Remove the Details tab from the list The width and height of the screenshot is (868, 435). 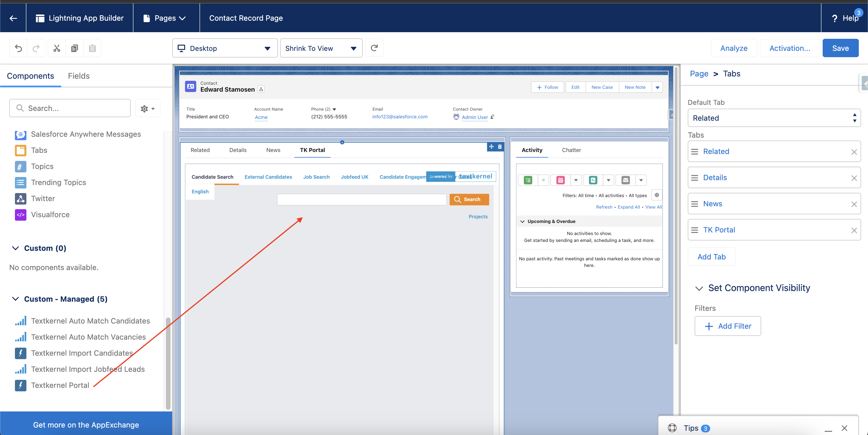coord(854,178)
